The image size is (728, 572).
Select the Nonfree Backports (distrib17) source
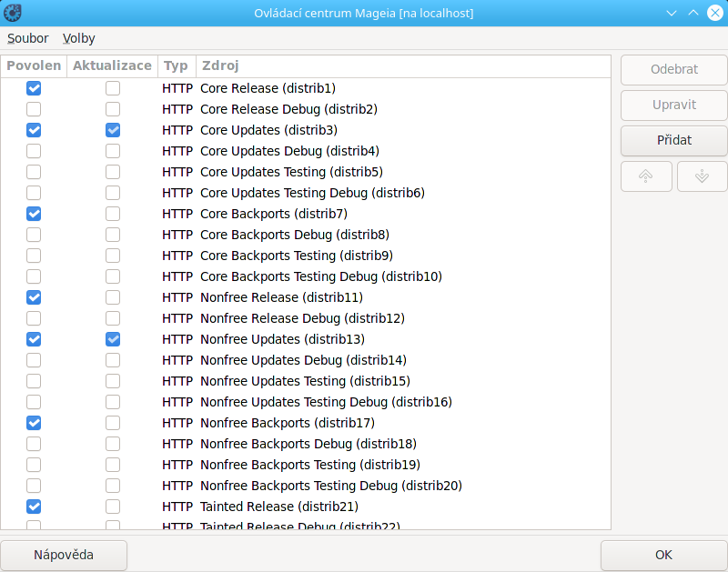click(306, 423)
